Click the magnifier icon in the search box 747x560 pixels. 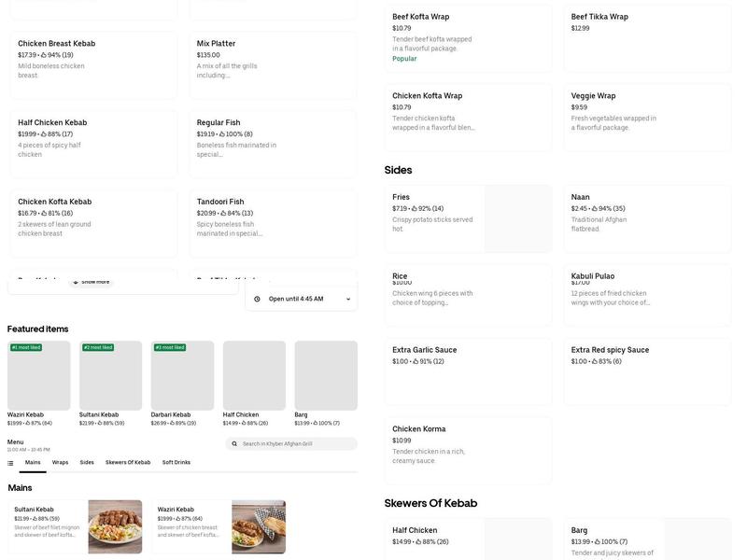(x=234, y=444)
